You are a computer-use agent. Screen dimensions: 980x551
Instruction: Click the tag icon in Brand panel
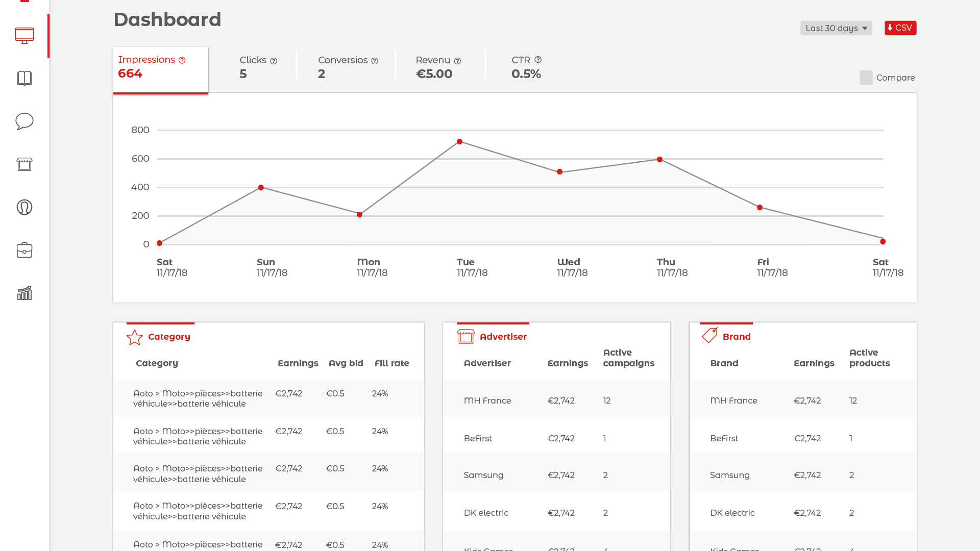coord(710,335)
